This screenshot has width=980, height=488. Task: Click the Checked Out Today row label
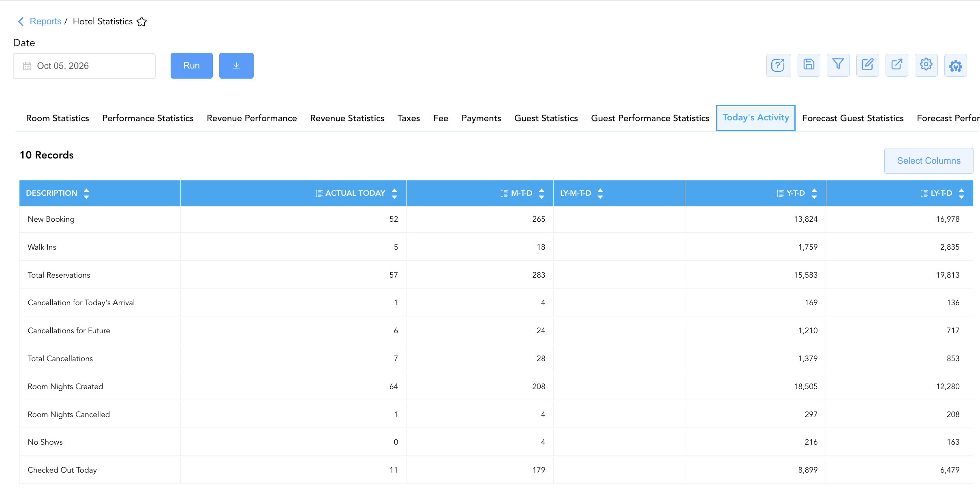[x=62, y=470]
